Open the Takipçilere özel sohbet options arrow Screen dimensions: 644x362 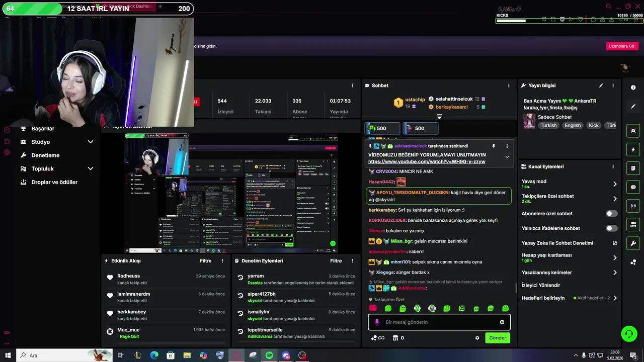[x=614, y=199]
